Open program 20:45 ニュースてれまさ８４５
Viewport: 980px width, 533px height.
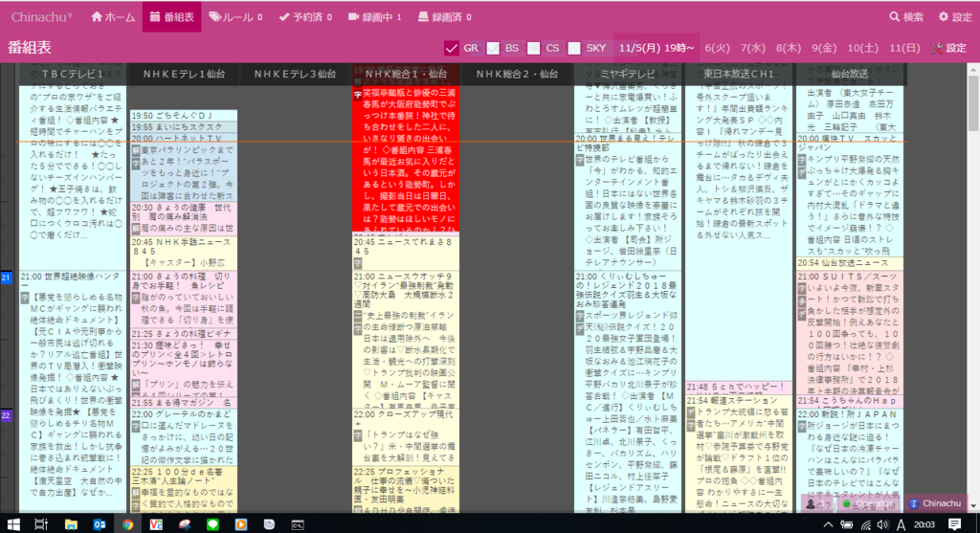[x=406, y=253]
